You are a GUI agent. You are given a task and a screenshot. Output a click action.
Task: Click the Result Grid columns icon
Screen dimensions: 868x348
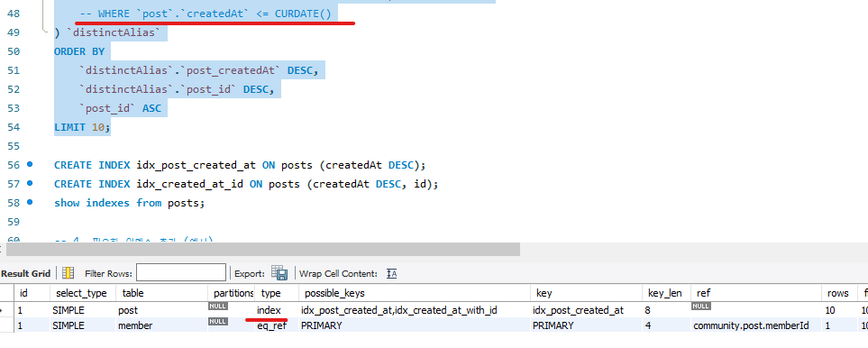69,273
